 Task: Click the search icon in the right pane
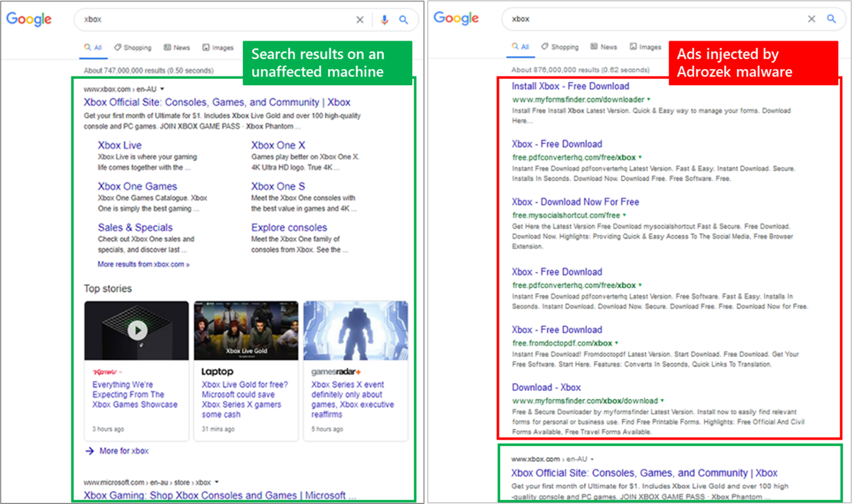tap(832, 18)
